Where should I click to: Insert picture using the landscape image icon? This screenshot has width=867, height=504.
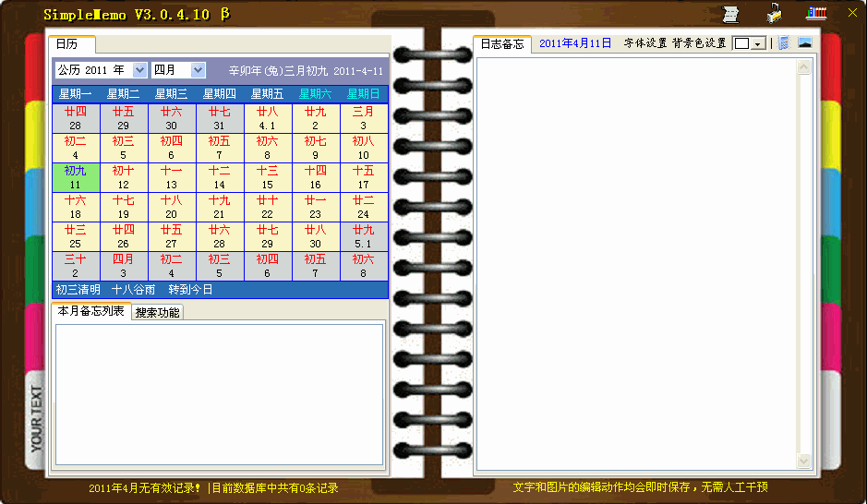coord(805,42)
